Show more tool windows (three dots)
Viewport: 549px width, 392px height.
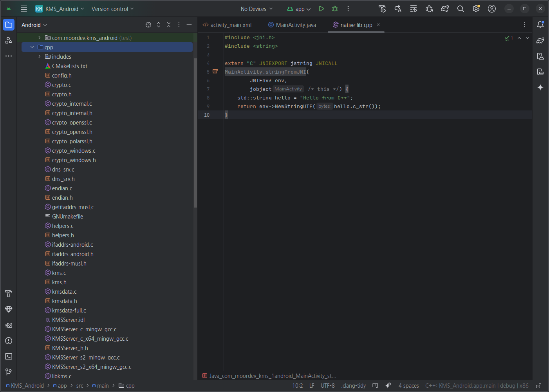click(x=9, y=56)
